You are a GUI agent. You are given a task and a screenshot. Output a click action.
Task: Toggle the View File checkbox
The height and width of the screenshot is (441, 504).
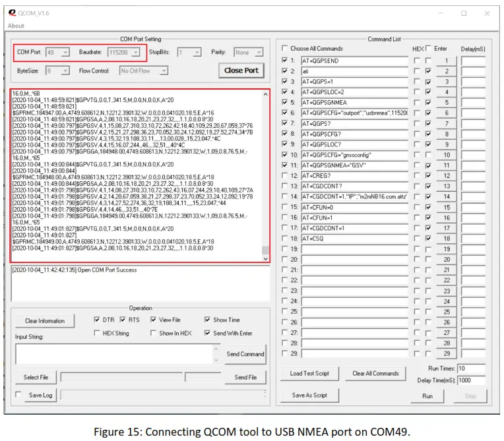click(x=153, y=320)
